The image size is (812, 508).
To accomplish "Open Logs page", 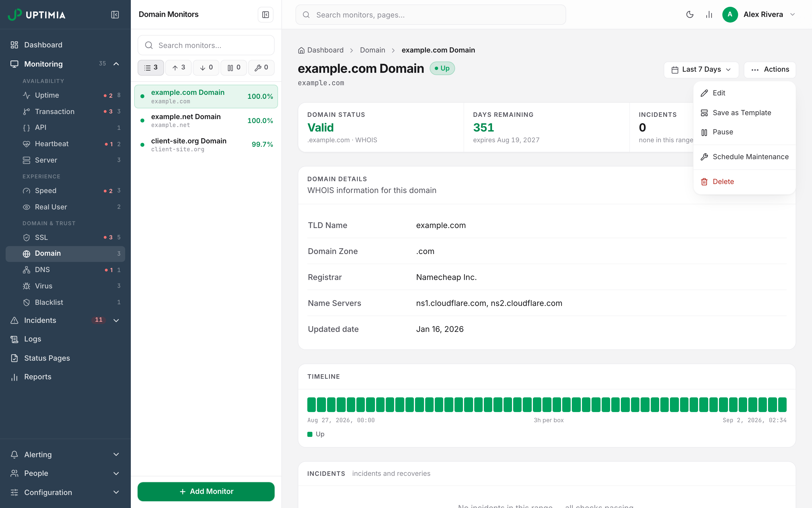I will point(65,339).
